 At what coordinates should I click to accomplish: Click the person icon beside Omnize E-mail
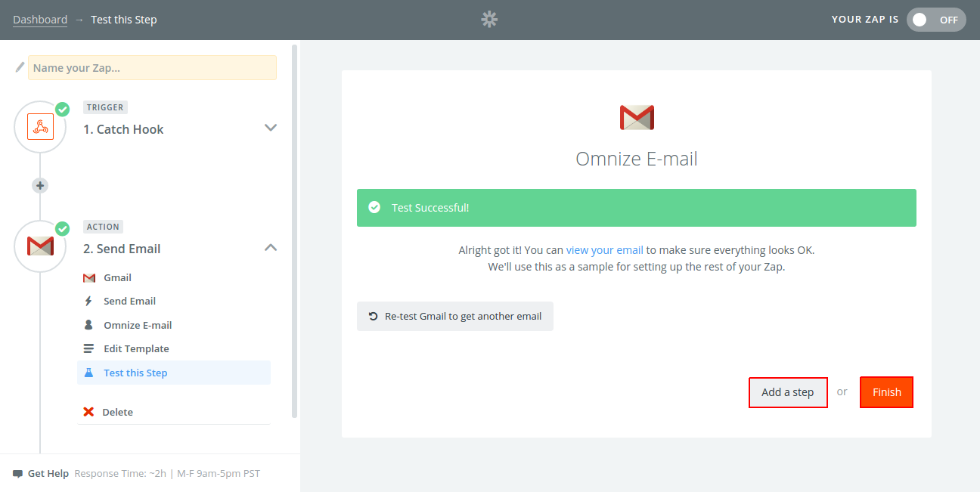88,325
